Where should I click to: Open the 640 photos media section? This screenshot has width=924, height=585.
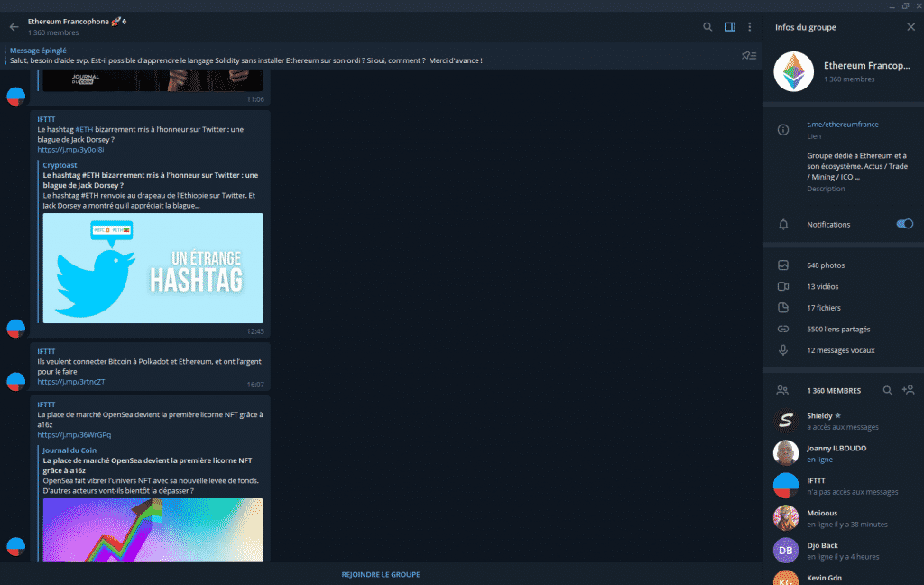point(826,265)
